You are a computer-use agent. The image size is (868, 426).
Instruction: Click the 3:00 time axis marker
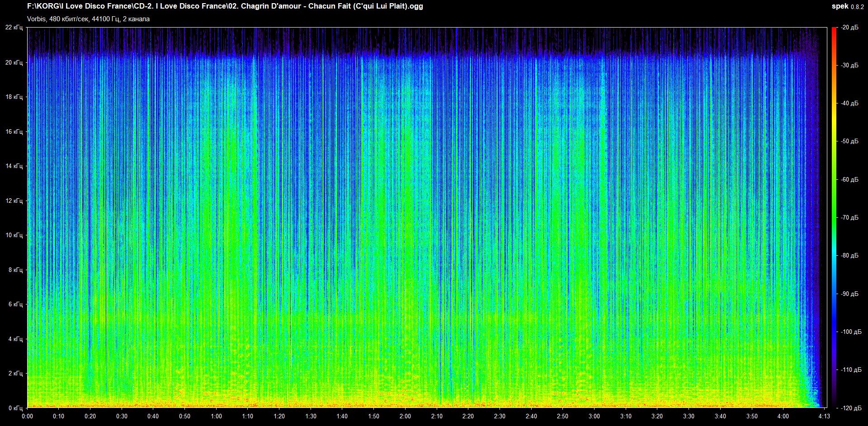tap(594, 416)
